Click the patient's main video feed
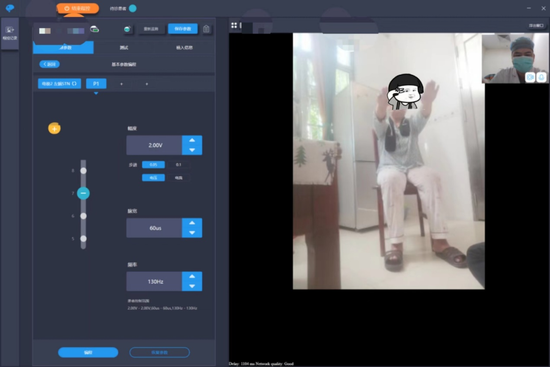The image size is (550, 367). point(389,161)
